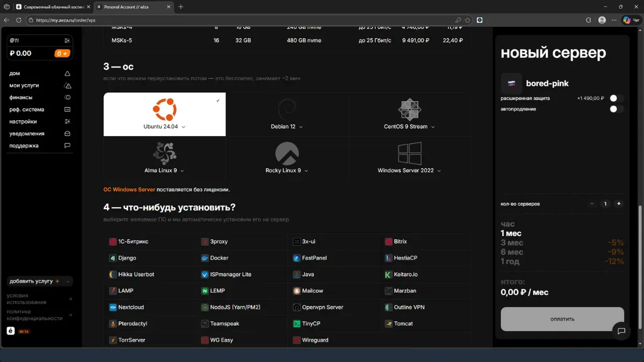The image size is (644, 362).
Task: Select Windows Server 2022 logo
Action: tap(409, 153)
